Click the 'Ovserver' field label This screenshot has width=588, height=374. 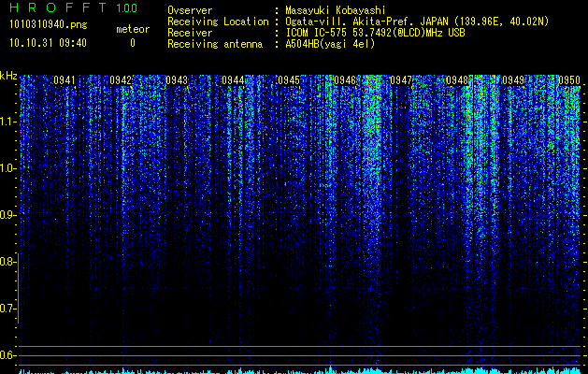click(190, 10)
